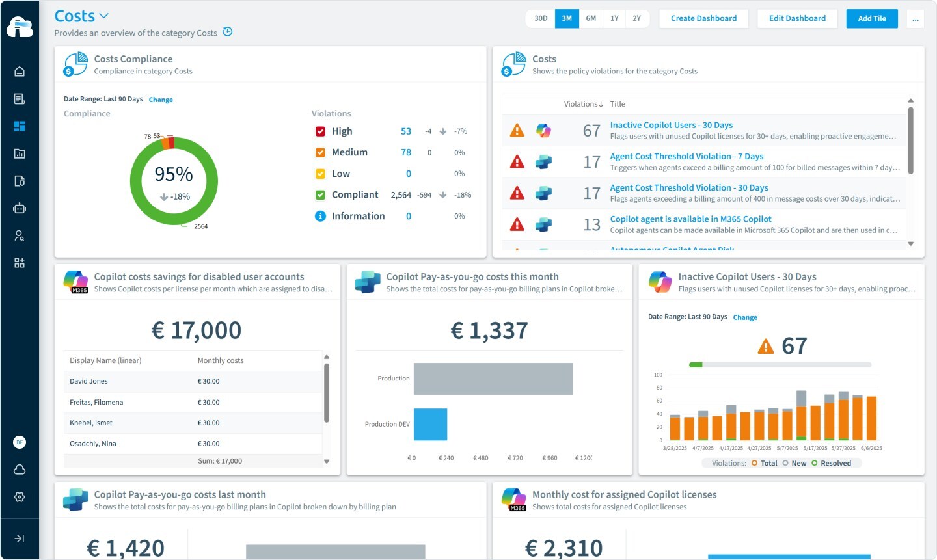
Task: Open the list report icon in the sidebar
Action: (x=20, y=99)
